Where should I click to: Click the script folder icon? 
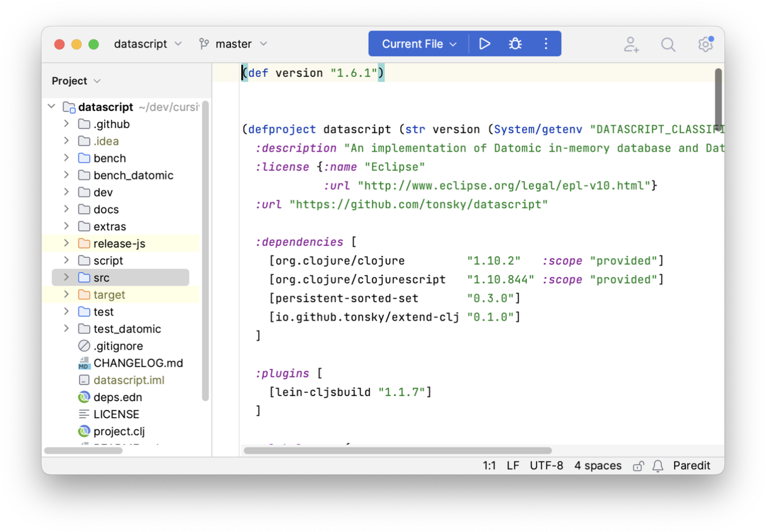click(84, 261)
